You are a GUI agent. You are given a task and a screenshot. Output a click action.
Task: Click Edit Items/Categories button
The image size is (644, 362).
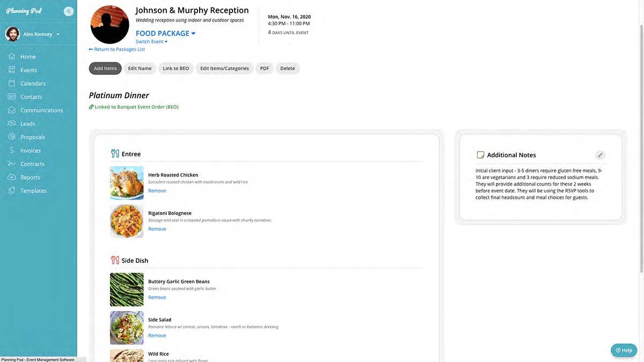click(224, 68)
